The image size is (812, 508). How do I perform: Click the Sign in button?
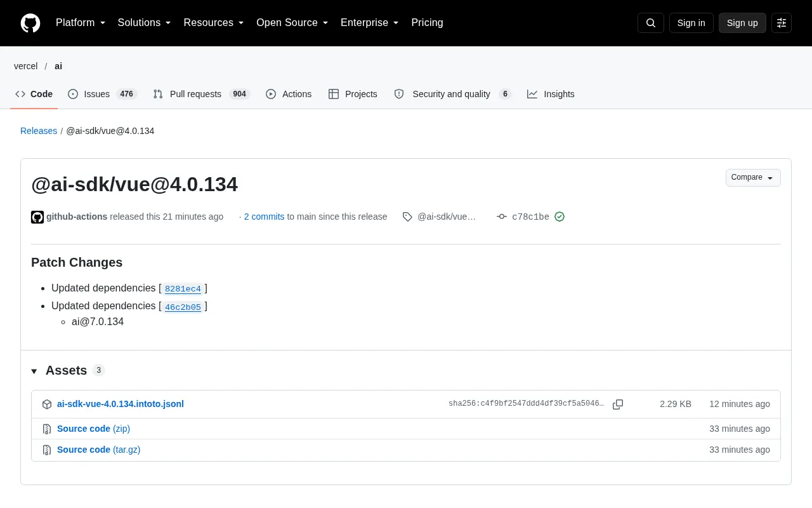tap(691, 23)
